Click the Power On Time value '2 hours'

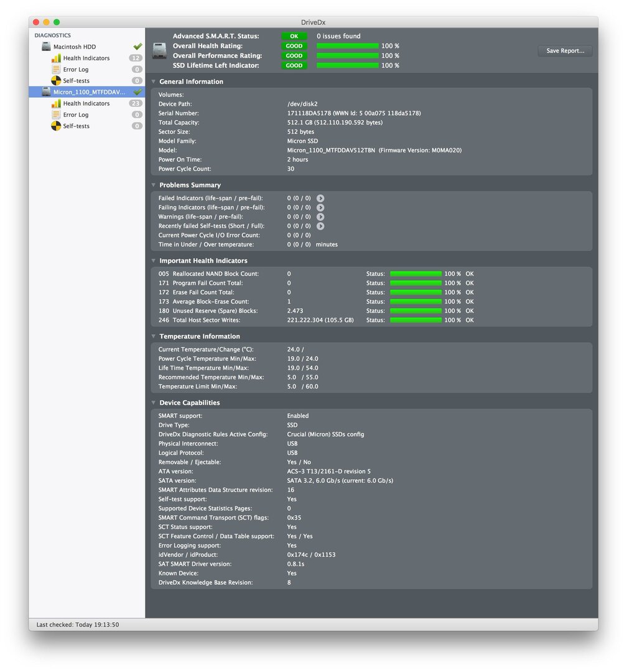point(297,159)
